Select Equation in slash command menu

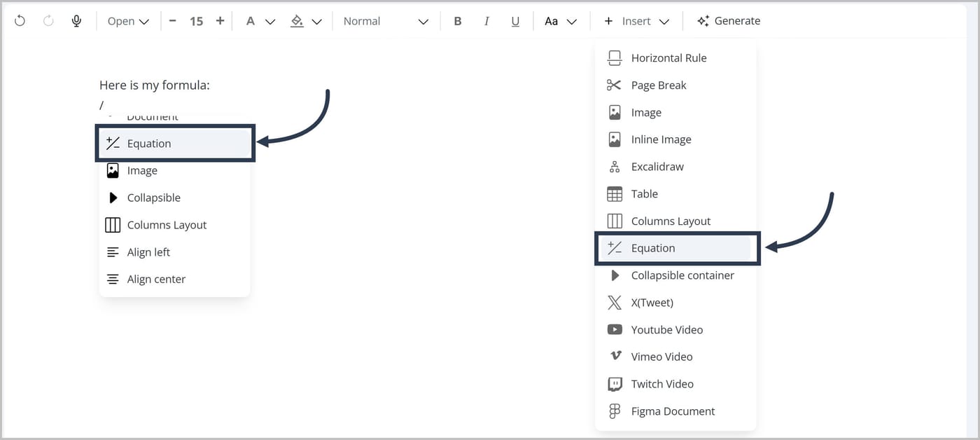(x=175, y=144)
